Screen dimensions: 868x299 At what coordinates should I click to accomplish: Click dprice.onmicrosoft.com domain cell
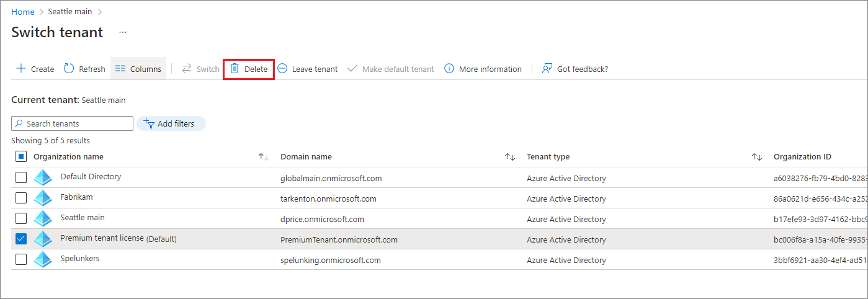pyautogui.click(x=322, y=220)
